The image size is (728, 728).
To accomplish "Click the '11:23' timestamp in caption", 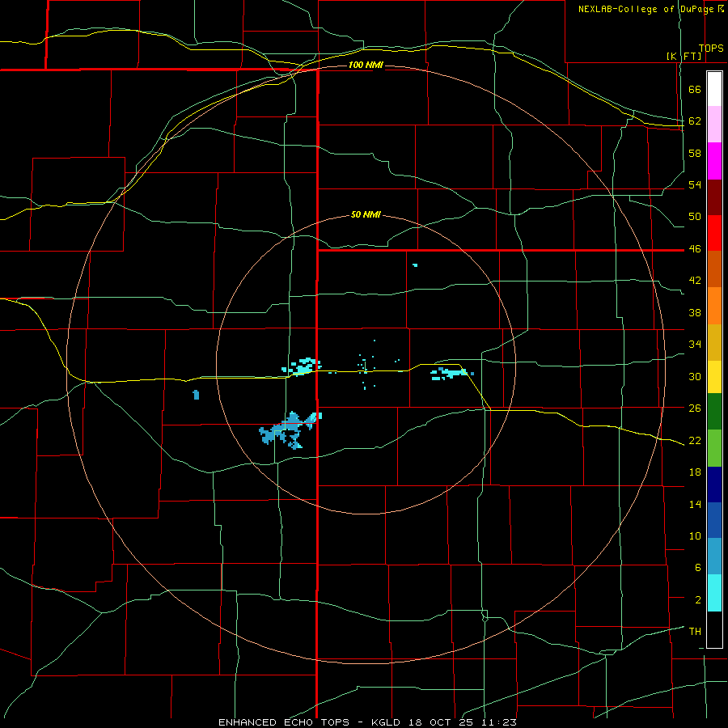I will (500, 722).
